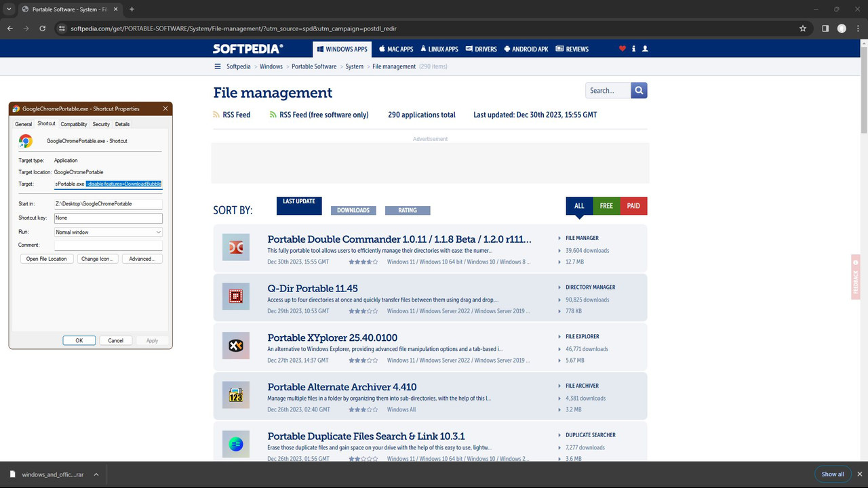The height and width of the screenshot is (488, 868).
Task: Click Advanced button in Properties
Action: pos(142,259)
